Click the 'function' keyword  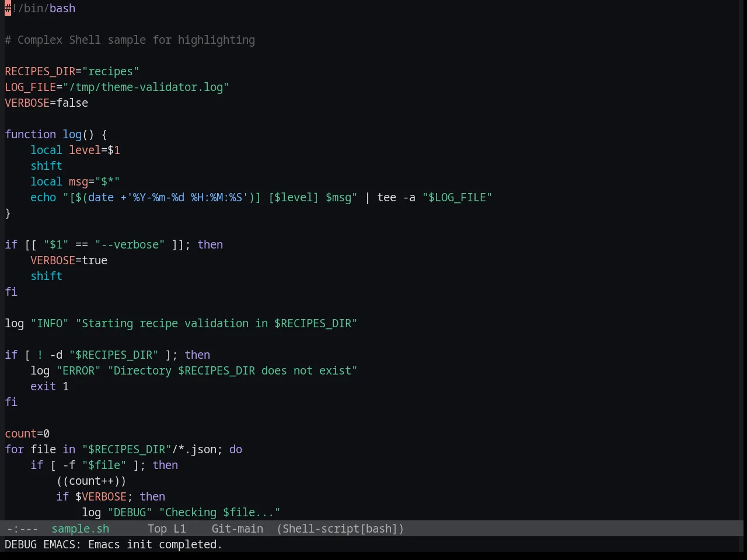click(x=30, y=134)
